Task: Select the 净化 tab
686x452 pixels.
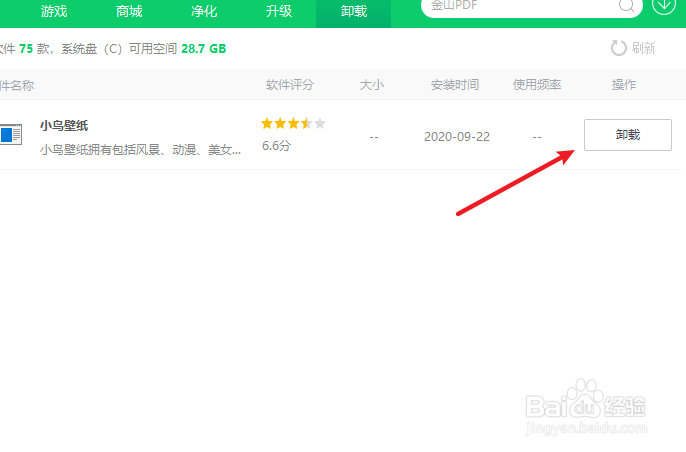Action: (x=204, y=11)
